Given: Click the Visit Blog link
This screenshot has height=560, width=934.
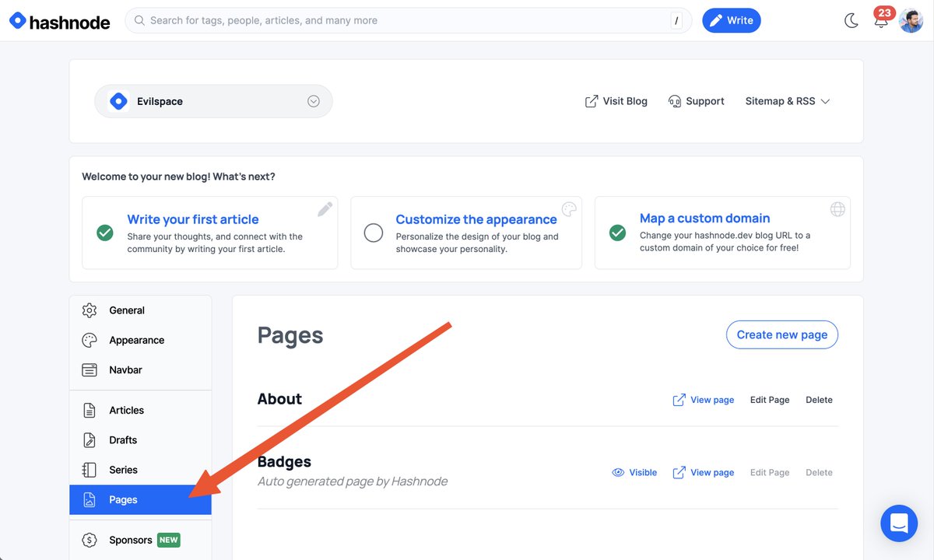Looking at the screenshot, I should (616, 101).
